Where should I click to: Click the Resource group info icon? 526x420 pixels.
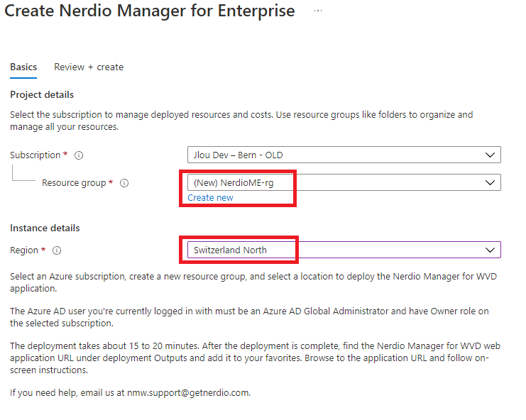[x=124, y=183]
